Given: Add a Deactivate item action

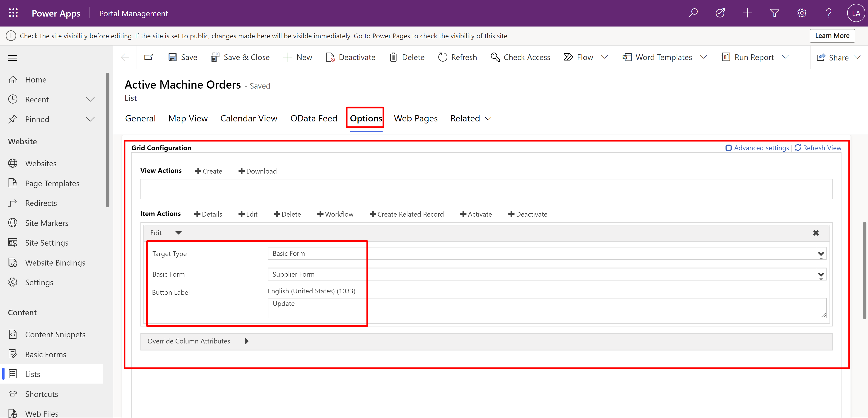Looking at the screenshot, I should click(528, 214).
